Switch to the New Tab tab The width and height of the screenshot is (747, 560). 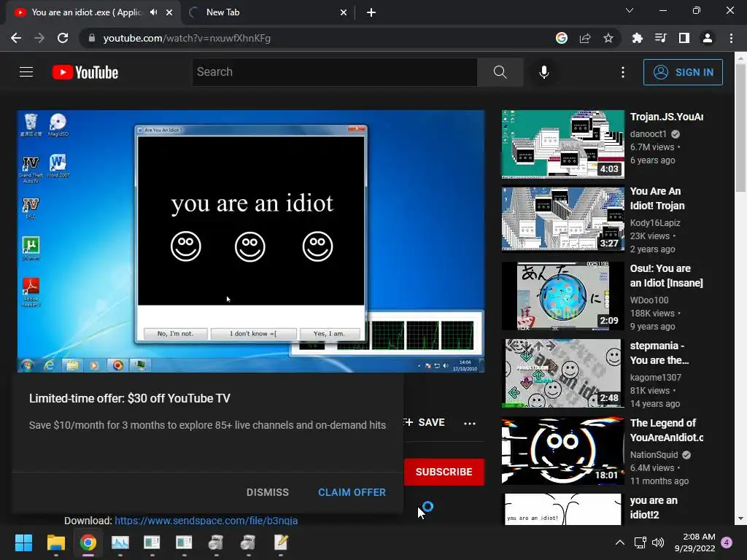[x=267, y=12]
